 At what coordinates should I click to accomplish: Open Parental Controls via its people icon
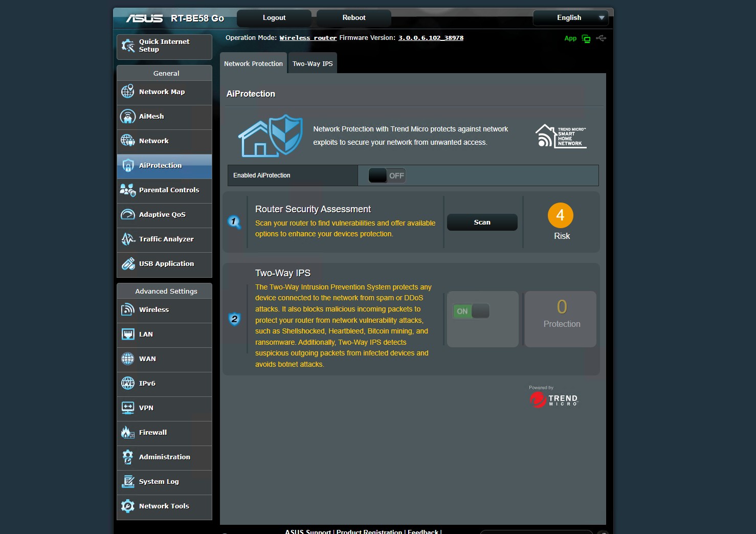coord(128,190)
